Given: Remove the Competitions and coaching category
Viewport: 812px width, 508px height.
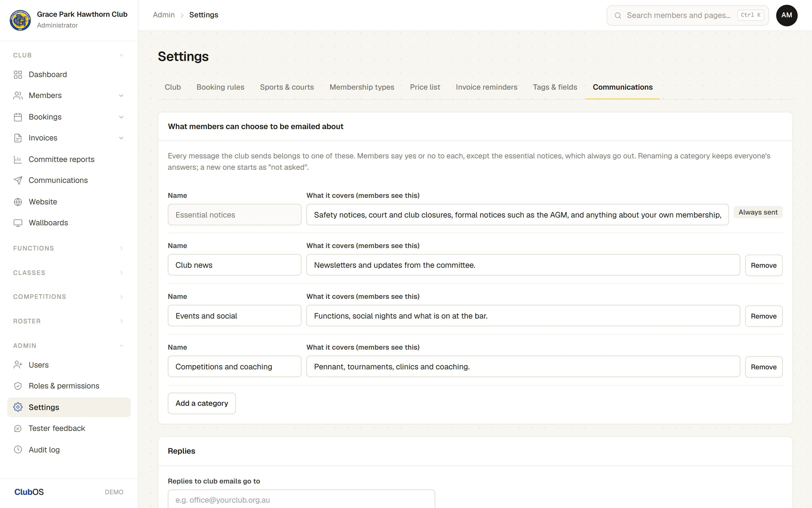Looking at the screenshot, I should tap(763, 367).
